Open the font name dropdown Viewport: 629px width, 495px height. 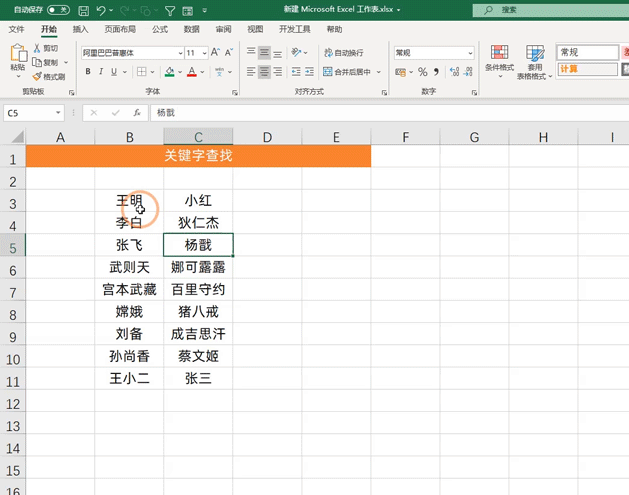[181, 53]
